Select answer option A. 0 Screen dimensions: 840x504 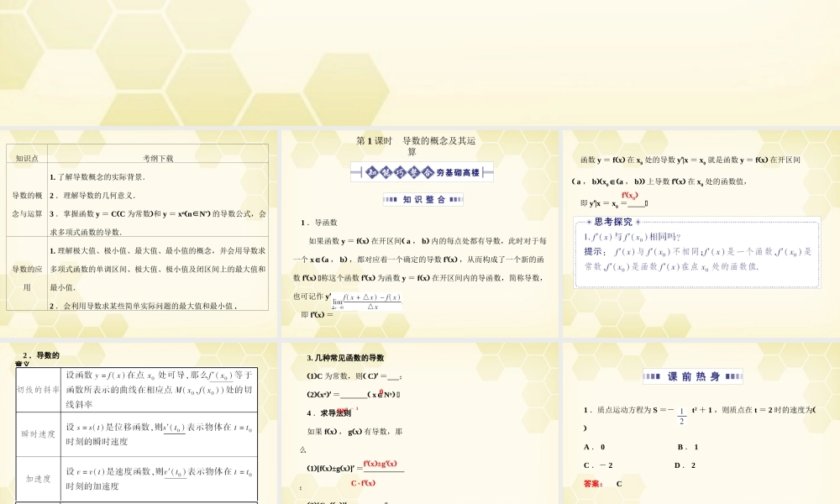click(x=595, y=447)
